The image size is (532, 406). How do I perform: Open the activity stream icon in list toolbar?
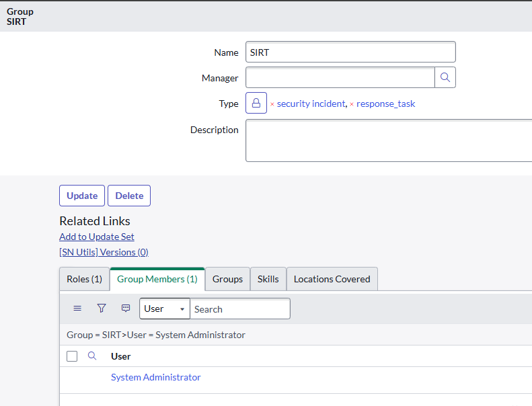point(126,309)
